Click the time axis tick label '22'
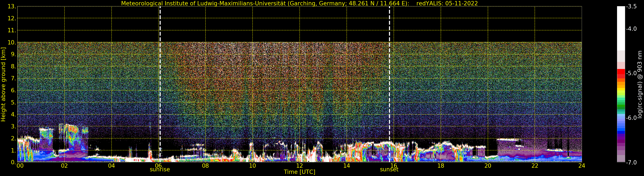This screenshot has height=176, width=644. [535, 166]
